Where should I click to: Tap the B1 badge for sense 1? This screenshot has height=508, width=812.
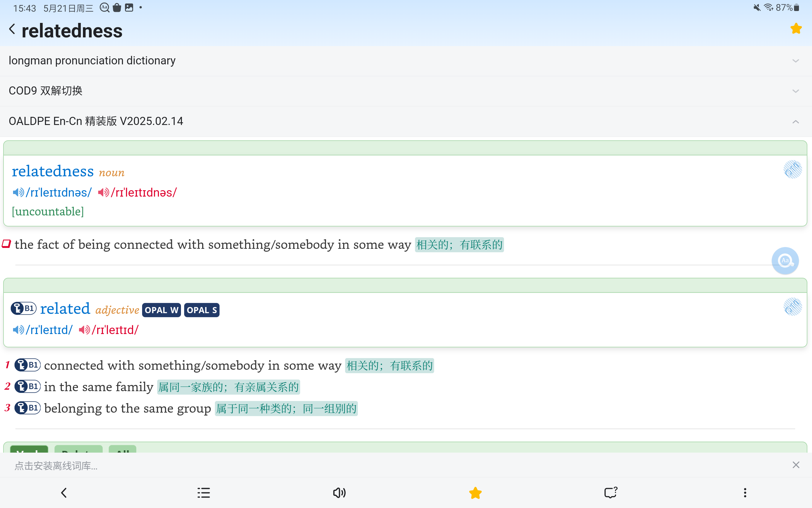pyautogui.click(x=28, y=365)
